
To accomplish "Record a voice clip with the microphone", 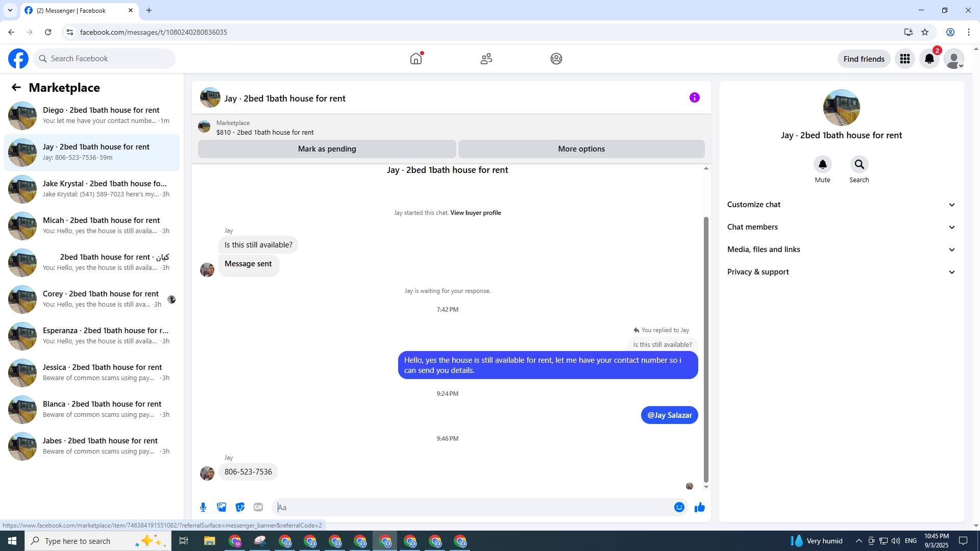I will tap(203, 507).
